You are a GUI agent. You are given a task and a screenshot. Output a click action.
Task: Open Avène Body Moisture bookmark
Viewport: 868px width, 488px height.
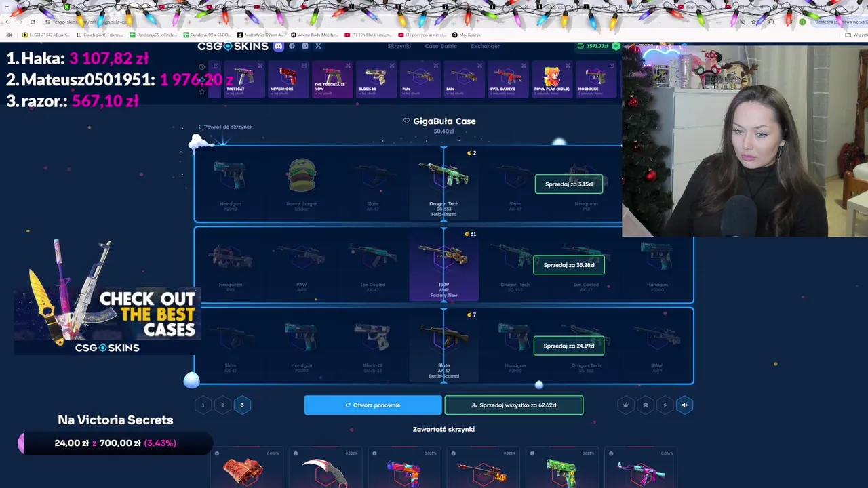pos(315,35)
